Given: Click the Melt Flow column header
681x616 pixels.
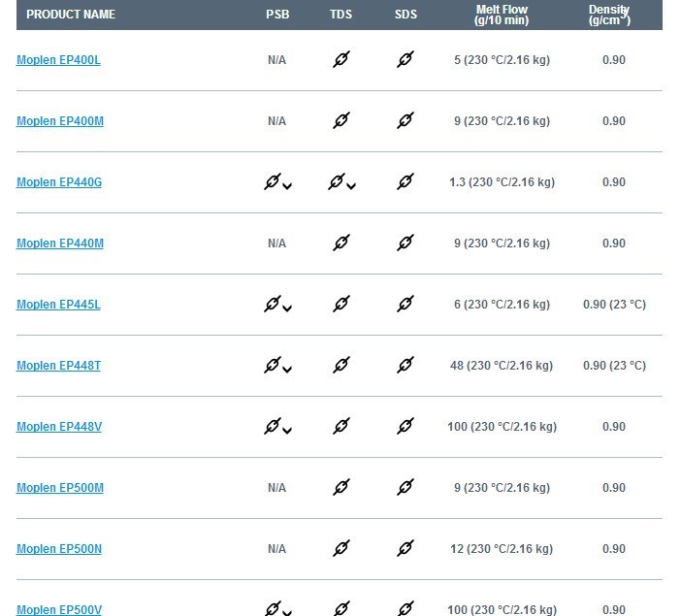Looking at the screenshot, I should [502, 15].
